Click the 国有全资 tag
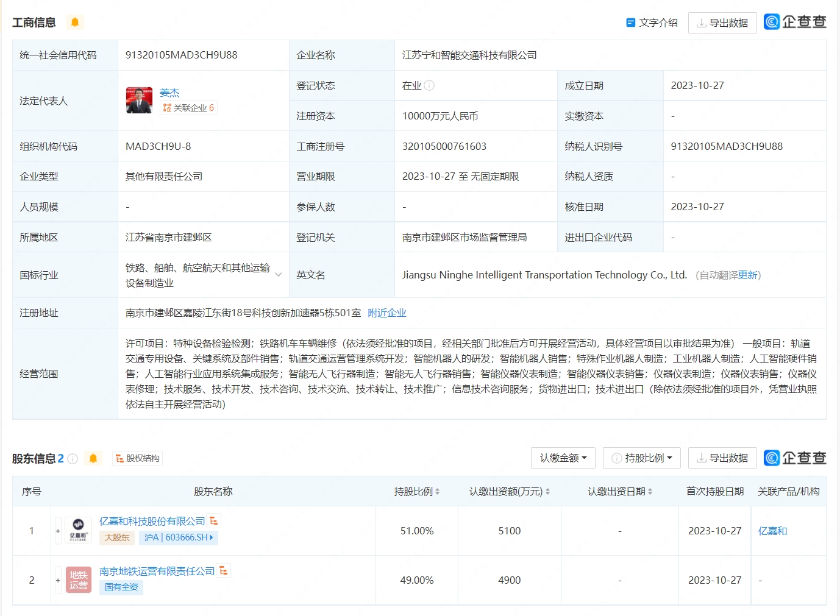This screenshot has width=840, height=616. [x=121, y=587]
